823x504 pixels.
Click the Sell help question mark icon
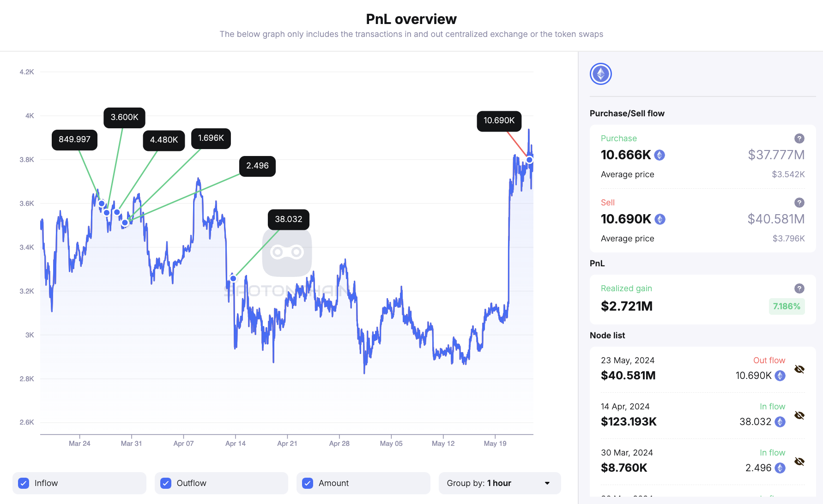coord(799,203)
